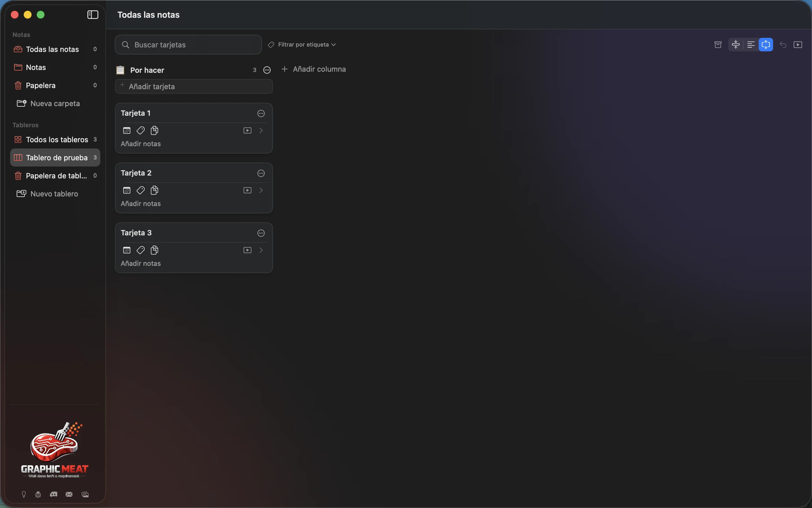
Task: Create a Nuevo tablero
Action: click(47, 194)
